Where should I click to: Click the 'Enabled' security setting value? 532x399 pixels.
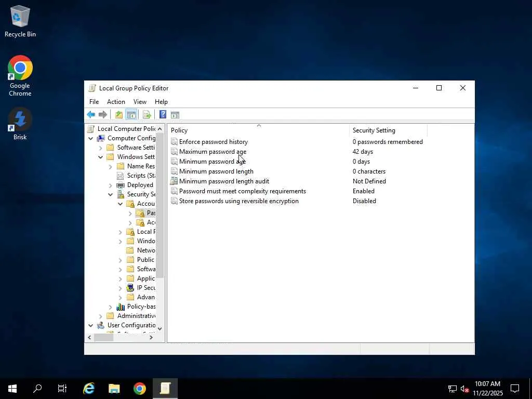[363, 191]
